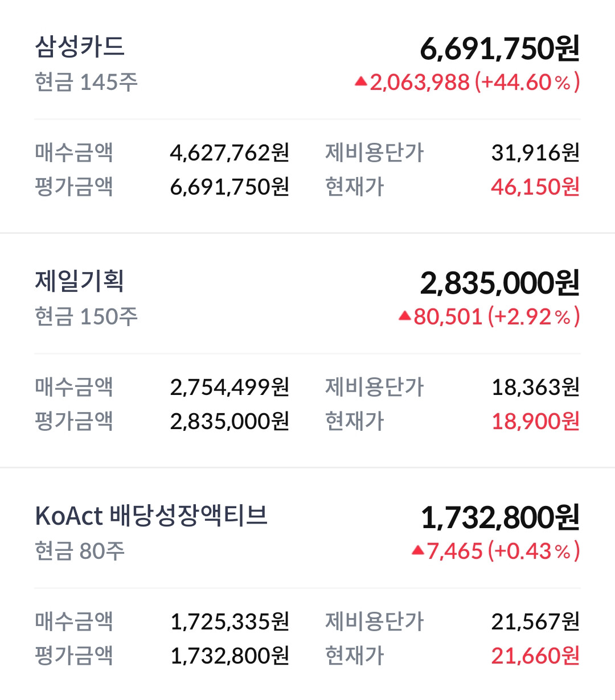Tap the +44.60% return rate text
Screen dimensions: 615x700
click(527, 83)
